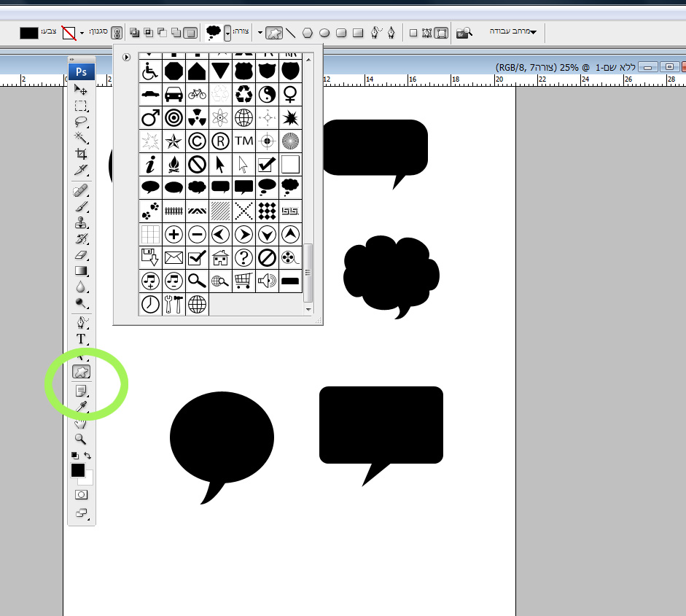
Task: Select the Eyedropper tool
Action: pyautogui.click(x=81, y=407)
